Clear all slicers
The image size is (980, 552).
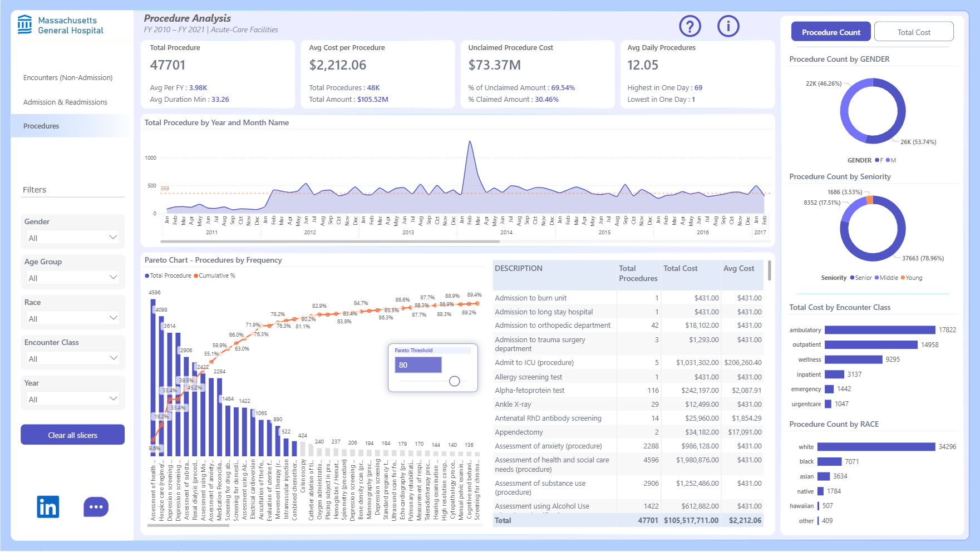click(x=72, y=435)
